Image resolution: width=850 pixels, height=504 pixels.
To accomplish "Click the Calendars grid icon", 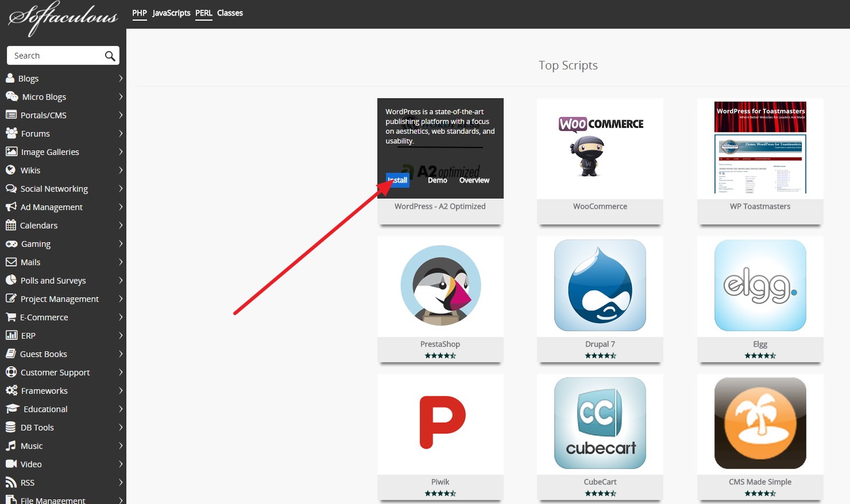I will click(10, 225).
